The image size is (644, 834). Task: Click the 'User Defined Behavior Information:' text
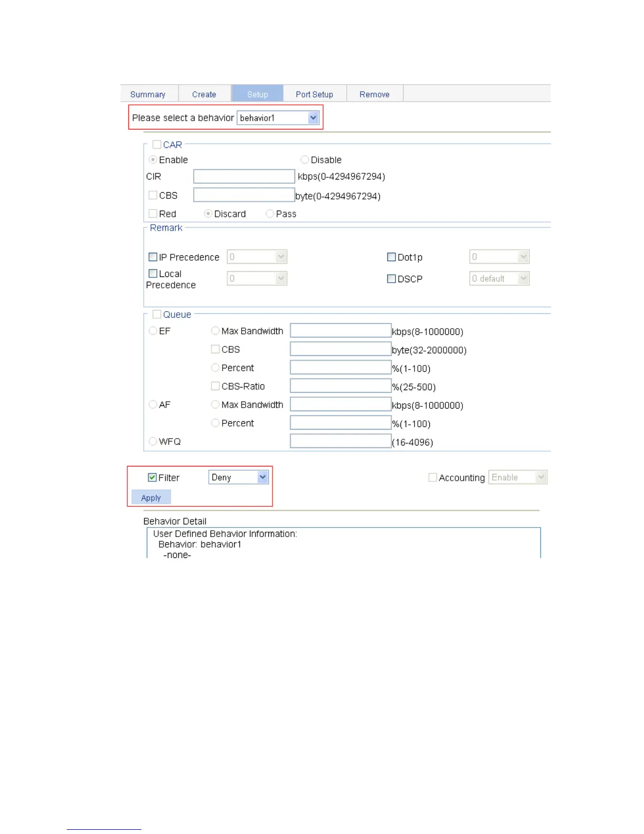tap(225, 534)
